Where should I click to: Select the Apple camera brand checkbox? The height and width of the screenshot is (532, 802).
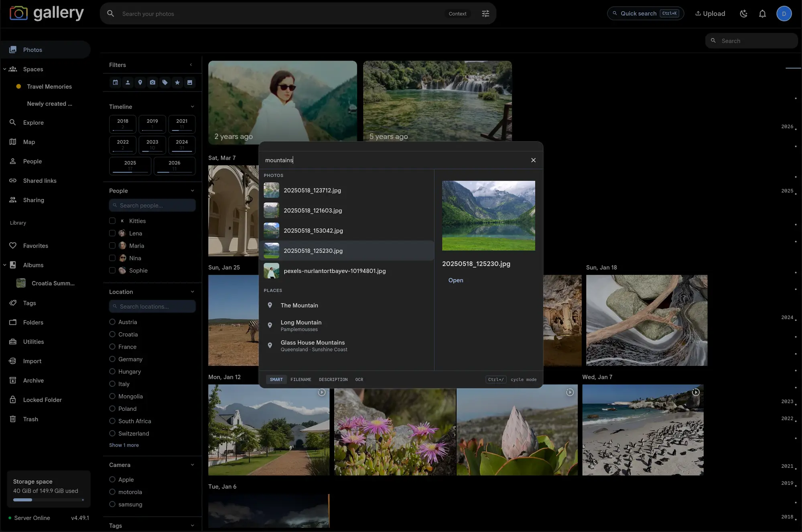112,479
